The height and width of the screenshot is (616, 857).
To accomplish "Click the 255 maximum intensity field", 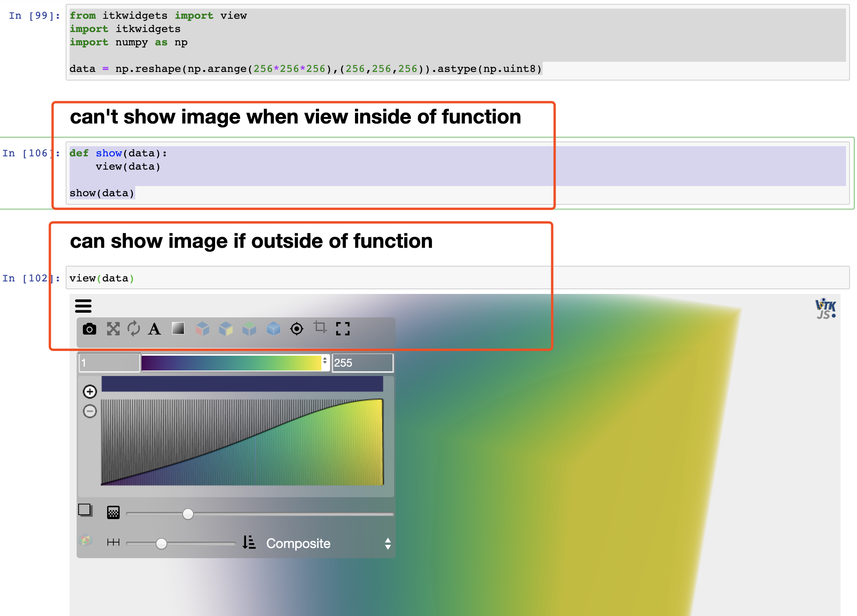I will click(362, 362).
